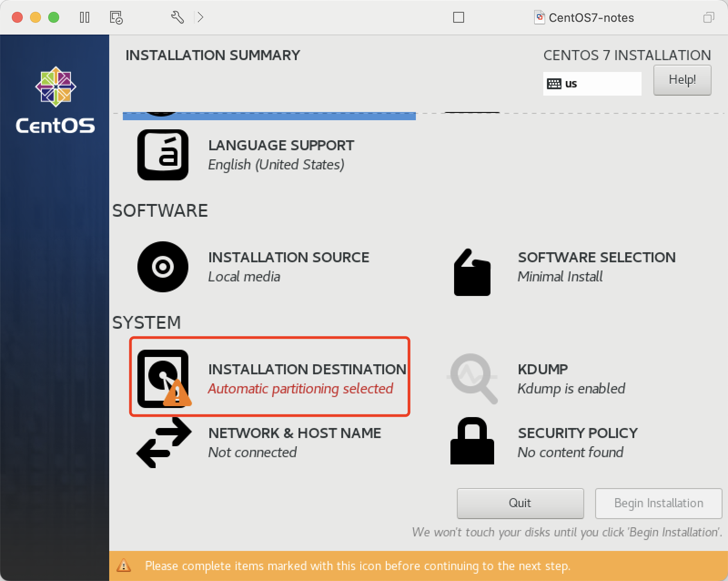Open Language Support settings icon
Viewport: 728px width, 581px height.
163,155
